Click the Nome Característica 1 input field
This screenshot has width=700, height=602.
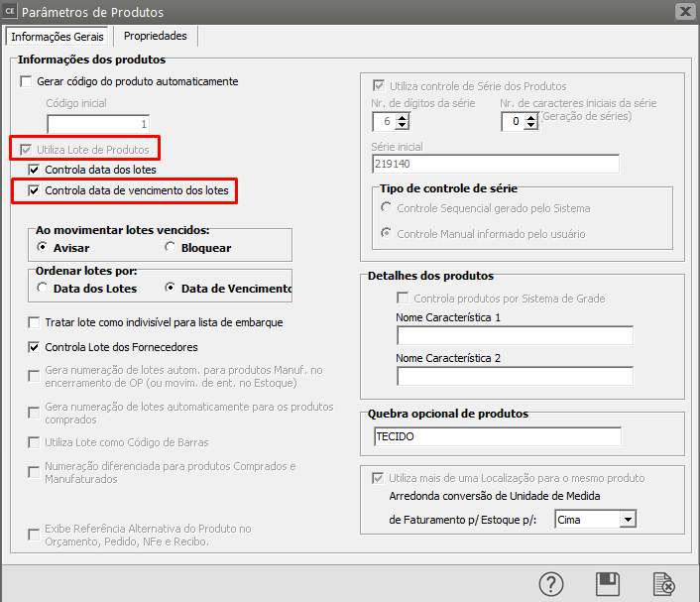[x=514, y=335]
